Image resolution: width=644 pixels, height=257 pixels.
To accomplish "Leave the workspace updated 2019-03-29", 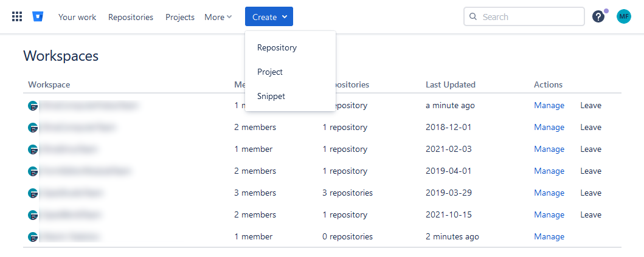I will [590, 193].
